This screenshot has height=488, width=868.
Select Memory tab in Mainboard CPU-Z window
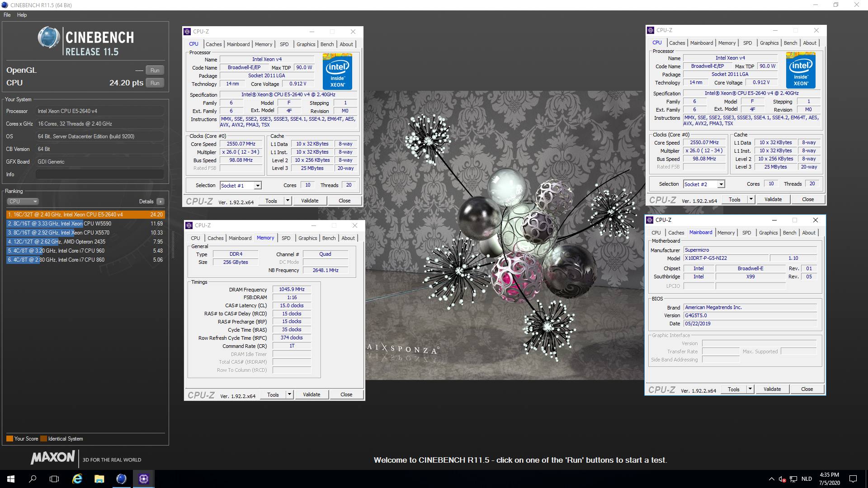point(726,233)
